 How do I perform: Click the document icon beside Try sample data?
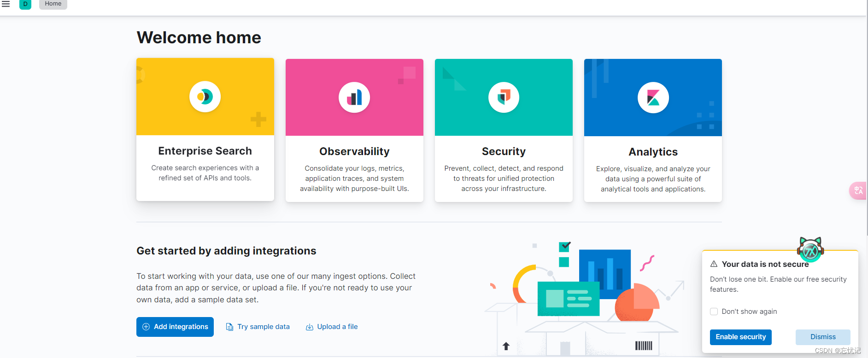pos(229,327)
